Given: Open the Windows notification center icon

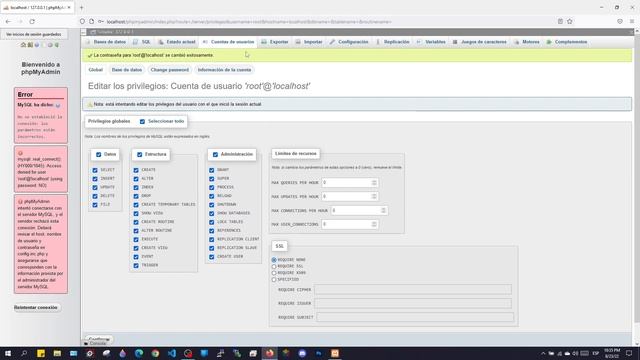Looking at the screenshot, I should [629, 353].
